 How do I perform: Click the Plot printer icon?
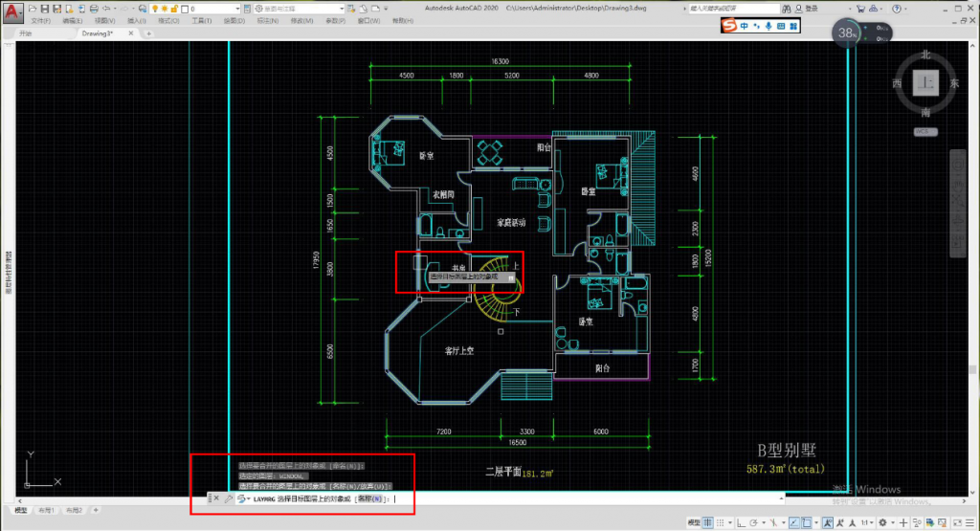[x=93, y=9]
